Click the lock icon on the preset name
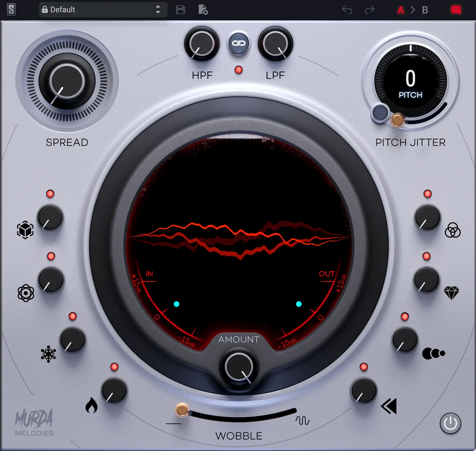476x451 pixels. [45, 10]
